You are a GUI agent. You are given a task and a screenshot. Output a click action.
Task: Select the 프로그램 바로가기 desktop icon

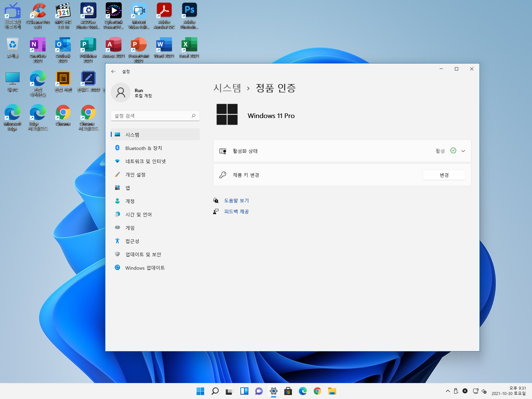(13, 16)
